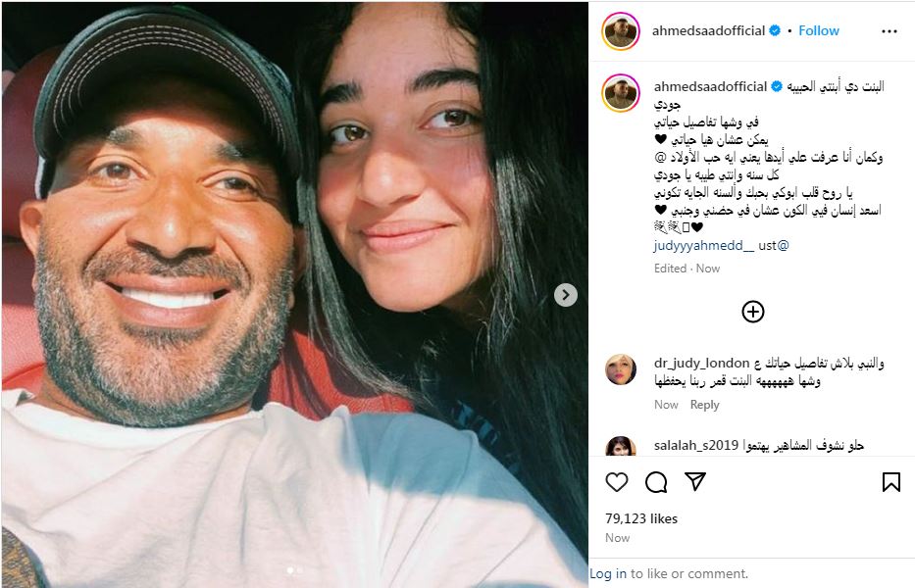Image resolution: width=915 pixels, height=588 pixels.
Task: Open dr_judy_london avatar picture
Action: (621, 369)
